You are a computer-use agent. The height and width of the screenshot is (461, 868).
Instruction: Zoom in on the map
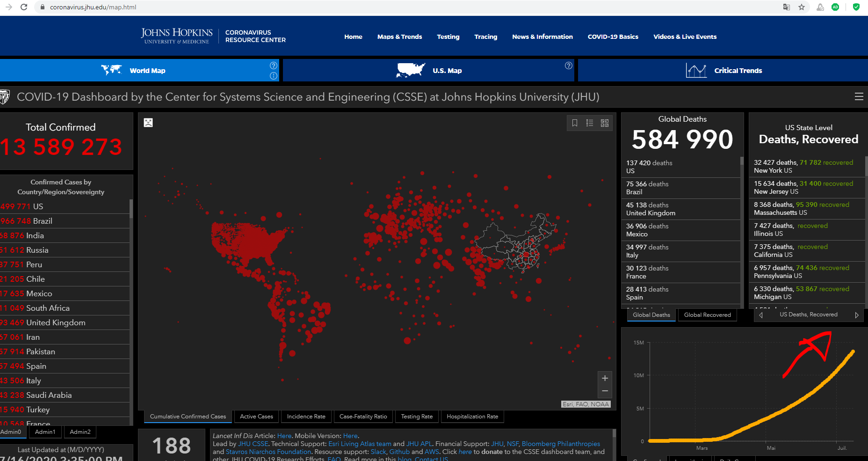(x=605, y=378)
